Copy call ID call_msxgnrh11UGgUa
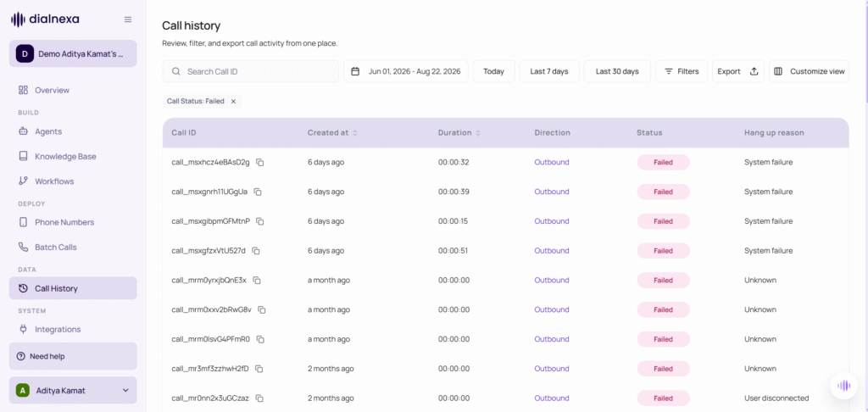868x412 pixels. click(258, 192)
